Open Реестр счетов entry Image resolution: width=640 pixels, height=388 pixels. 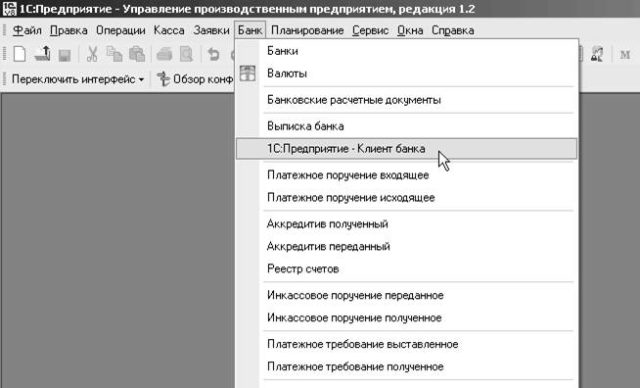(x=407, y=269)
